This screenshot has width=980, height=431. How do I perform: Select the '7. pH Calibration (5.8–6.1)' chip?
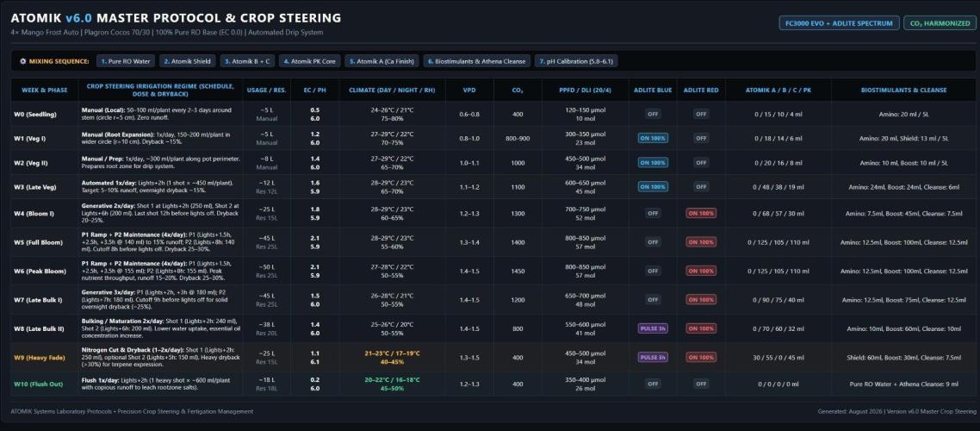[576, 61]
